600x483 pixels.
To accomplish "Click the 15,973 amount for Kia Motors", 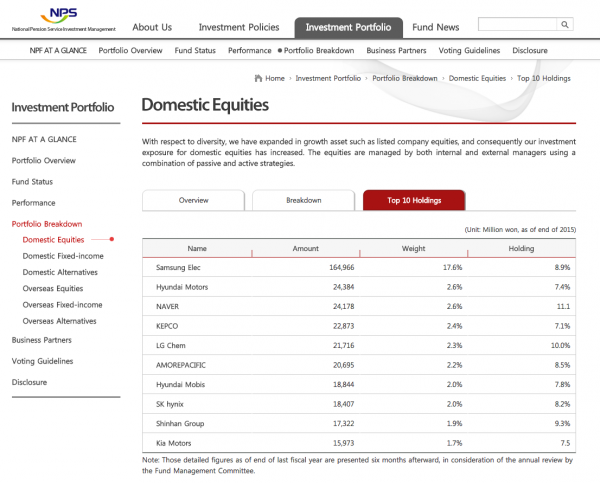I will tap(343, 443).
